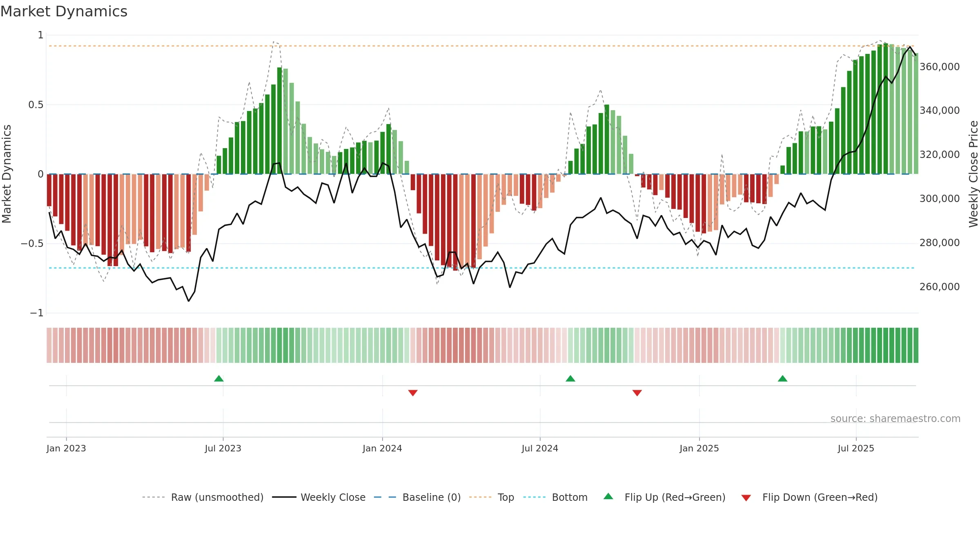
Task: Click the Jan 2023 x-axis label
Action: coord(66,448)
